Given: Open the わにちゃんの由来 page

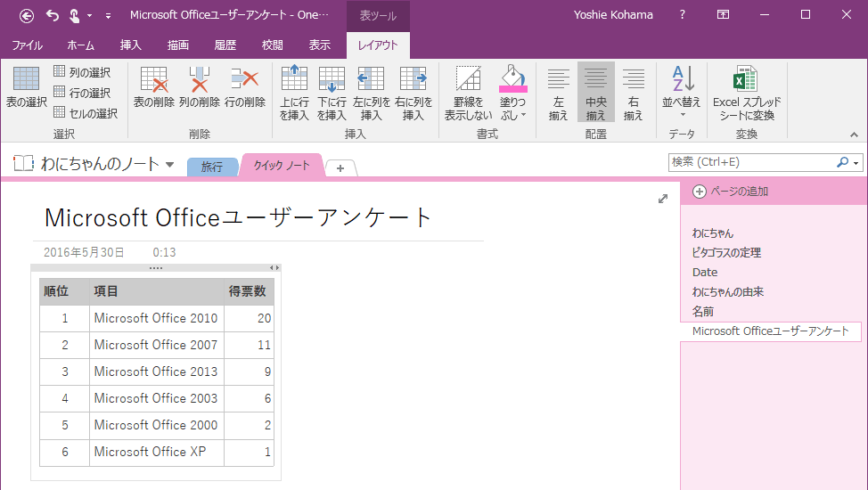Looking at the screenshot, I should click(x=728, y=291).
